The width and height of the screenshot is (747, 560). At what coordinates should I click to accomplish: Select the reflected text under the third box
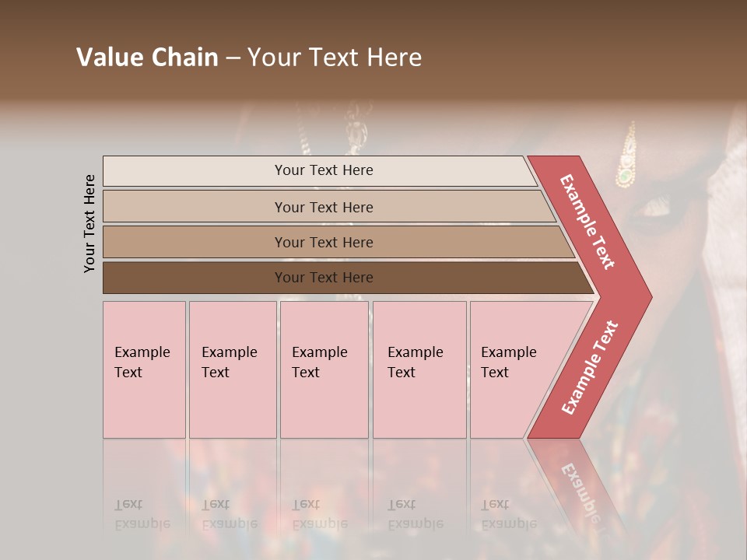319,514
